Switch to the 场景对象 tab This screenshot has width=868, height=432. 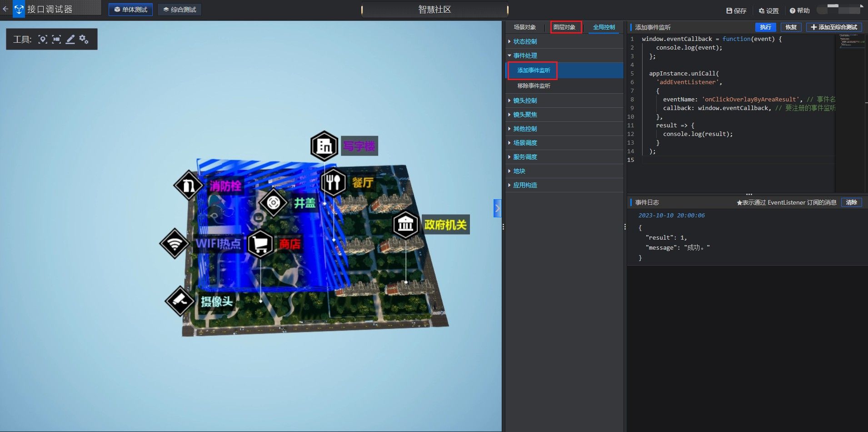[525, 27]
